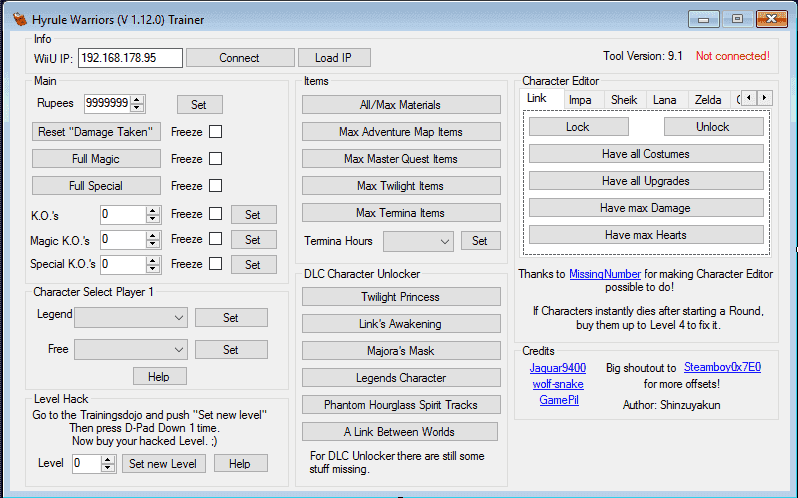The image size is (798, 498).
Task: Click Max Twilight Items button
Action: click(x=401, y=186)
